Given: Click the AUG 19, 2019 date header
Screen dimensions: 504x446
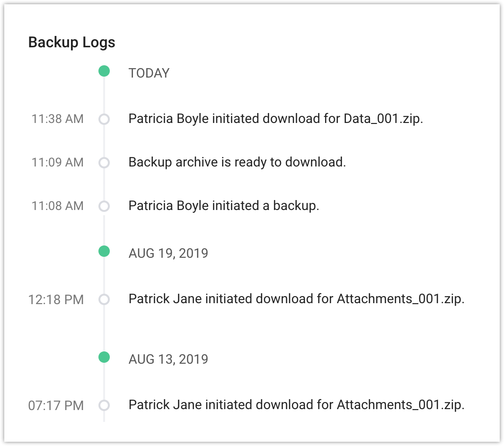Looking at the screenshot, I should click(x=168, y=253).
